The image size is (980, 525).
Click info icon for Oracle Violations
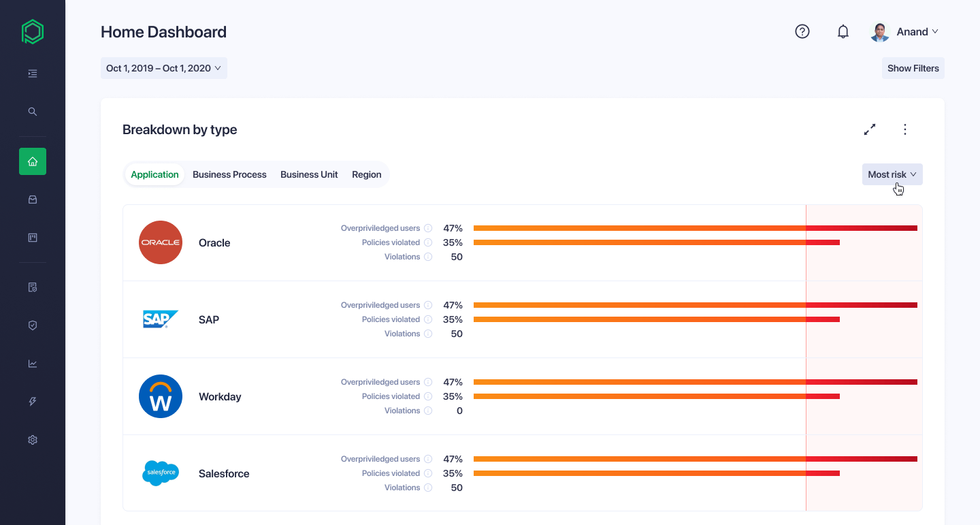[x=428, y=257]
